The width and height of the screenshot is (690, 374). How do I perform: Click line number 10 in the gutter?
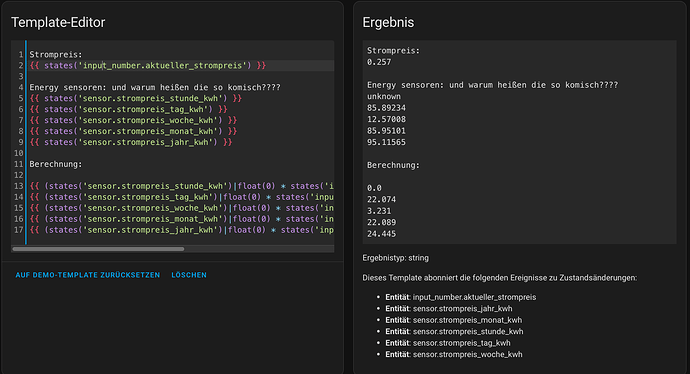[x=18, y=153]
